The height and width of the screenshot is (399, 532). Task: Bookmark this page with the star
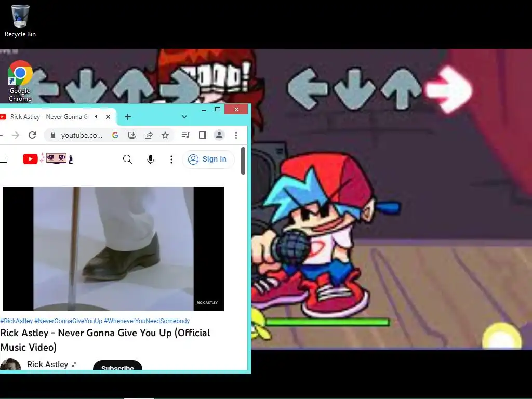165,135
